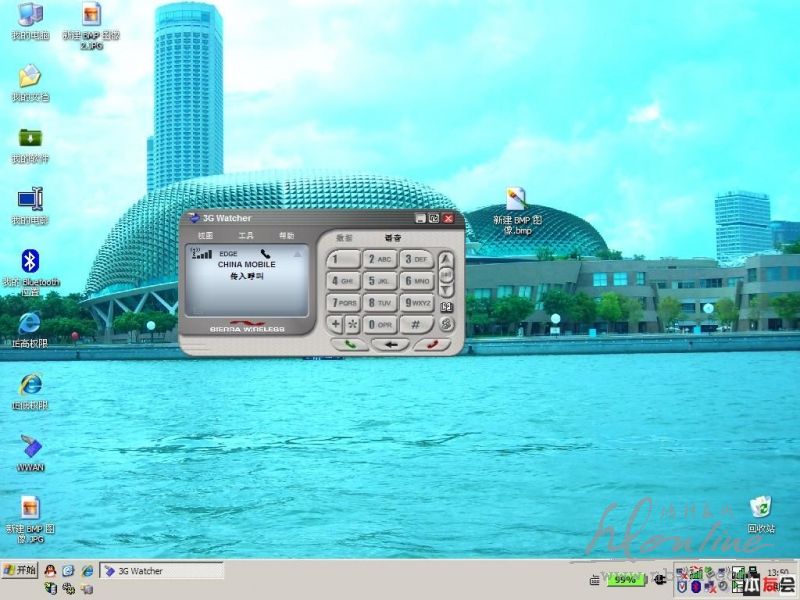The width and height of the screenshot is (800, 600).
Task: Click the 99% battery indicator in taskbar
Action: [626, 579]
